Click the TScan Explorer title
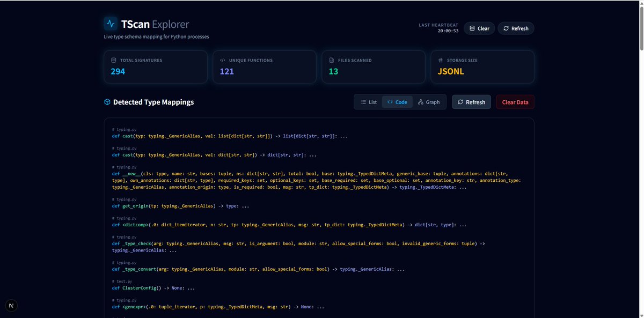Image resolution: width=644 pixels, height=318 pixels. tap(155, 24)
